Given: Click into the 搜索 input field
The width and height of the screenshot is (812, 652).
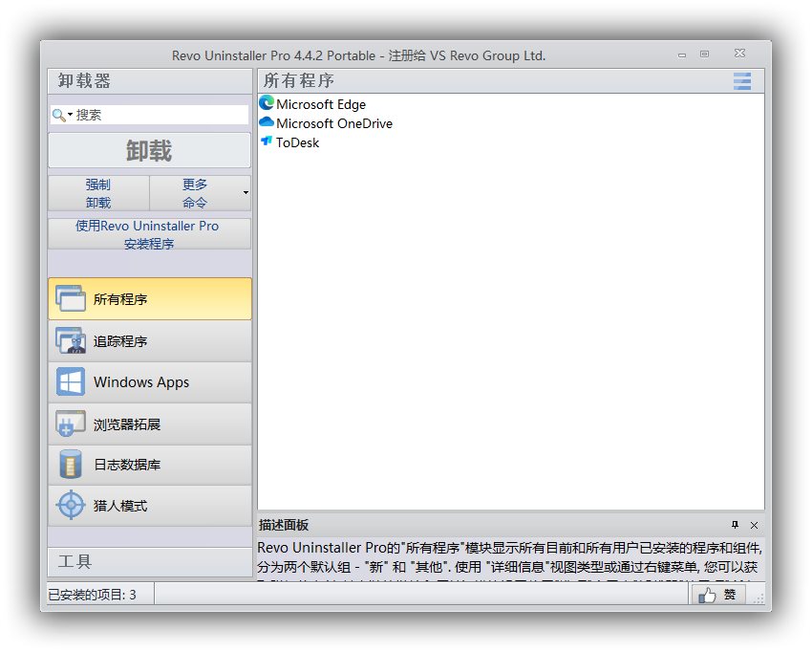Looking at the screenshot, I should pos(161,115).
